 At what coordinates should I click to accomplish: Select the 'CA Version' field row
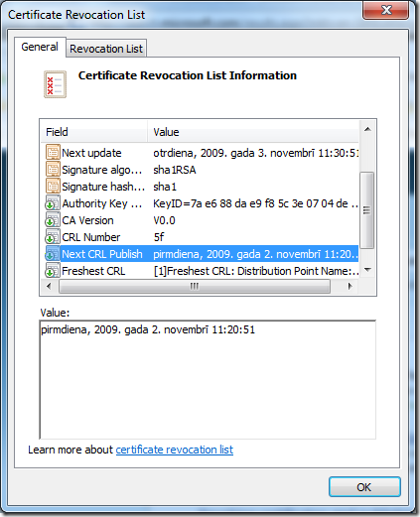200,220
